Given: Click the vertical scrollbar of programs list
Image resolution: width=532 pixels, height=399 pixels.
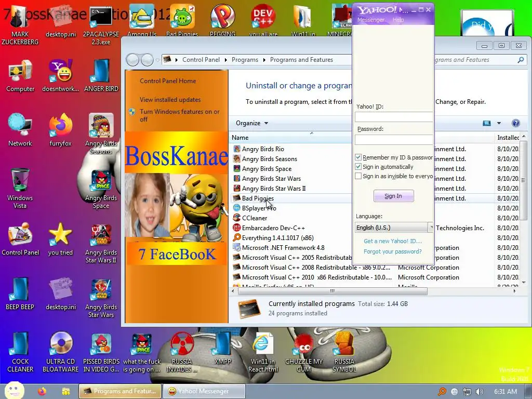Looking at the screenshot, I should (524, 180).
